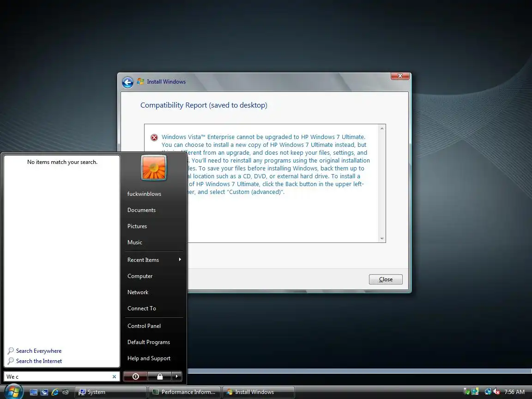The width and height of the screenshot is (532, 399).
Task: Switch to the Install Windows taskbar button
Action: coord(259,392)
